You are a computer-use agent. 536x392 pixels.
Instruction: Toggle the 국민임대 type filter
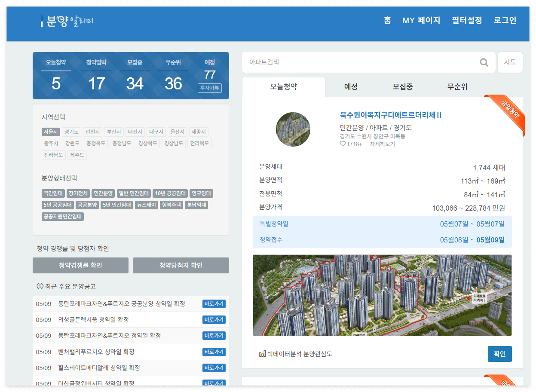click(x=53, y=193)
